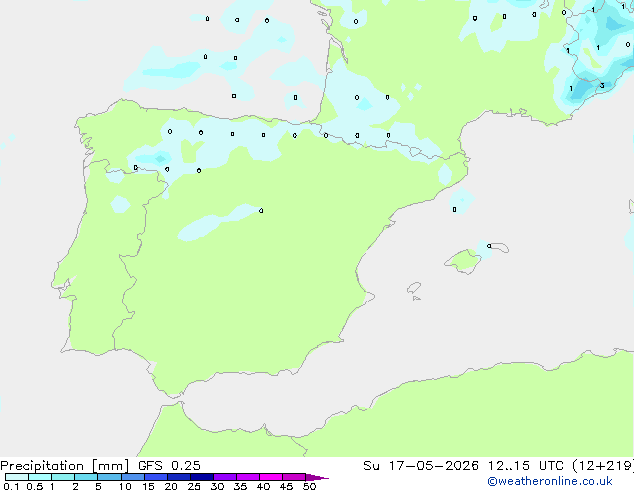
Task: Click the 'GFS 0.25' model label
Action: pyautogui.click(x=169, y=466)
